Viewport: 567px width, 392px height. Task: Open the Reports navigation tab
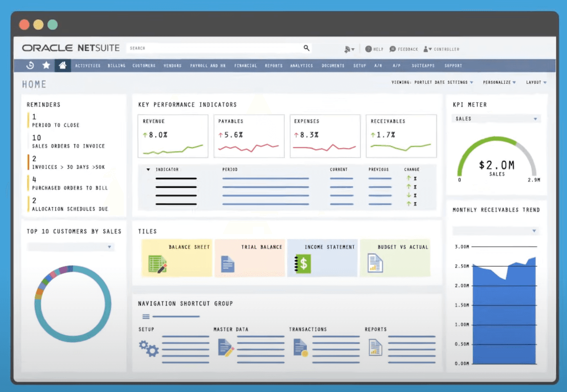coord(273,65)
